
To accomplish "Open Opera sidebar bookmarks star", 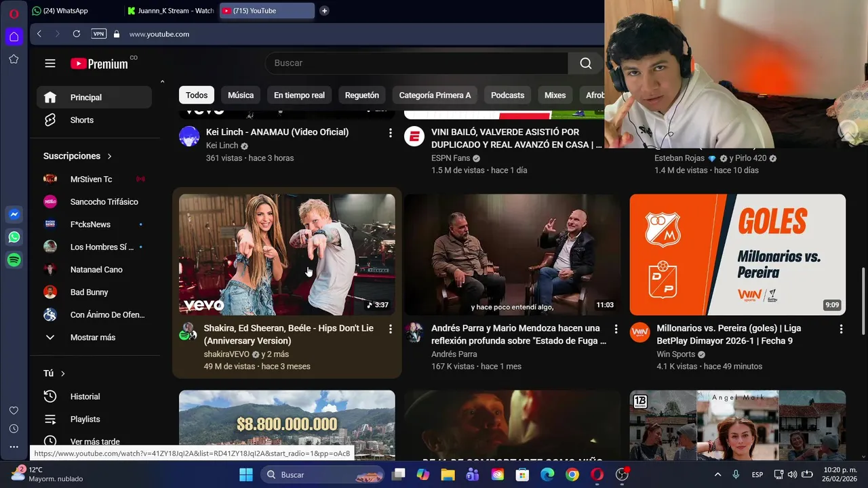I will [14, 59].
